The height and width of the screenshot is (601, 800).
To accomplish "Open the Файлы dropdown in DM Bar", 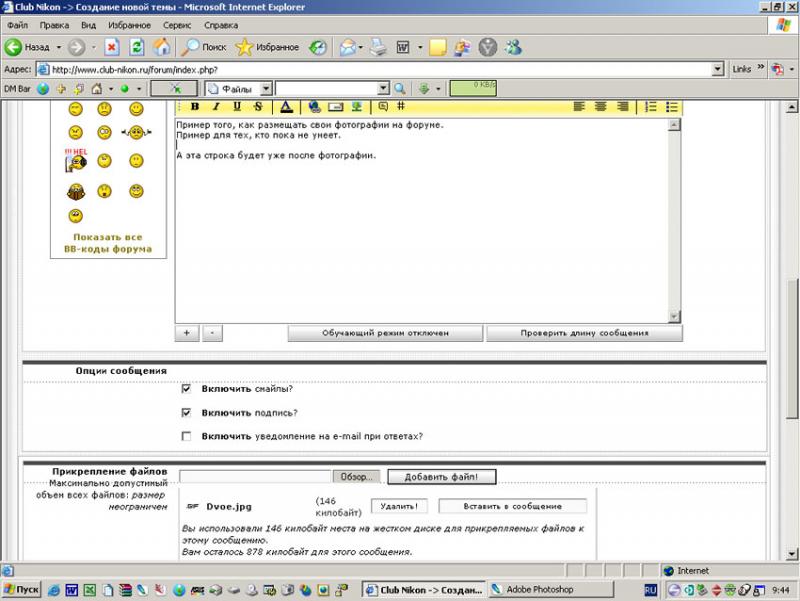I will [x=266, y=89].
